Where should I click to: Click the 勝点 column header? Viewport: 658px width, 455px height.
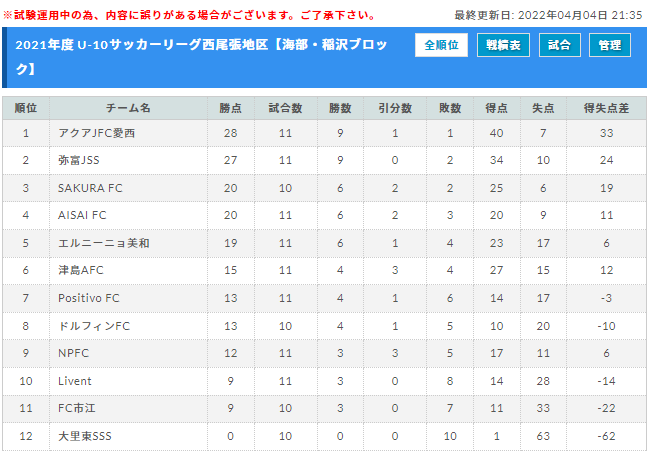click(x=230, y=108)
